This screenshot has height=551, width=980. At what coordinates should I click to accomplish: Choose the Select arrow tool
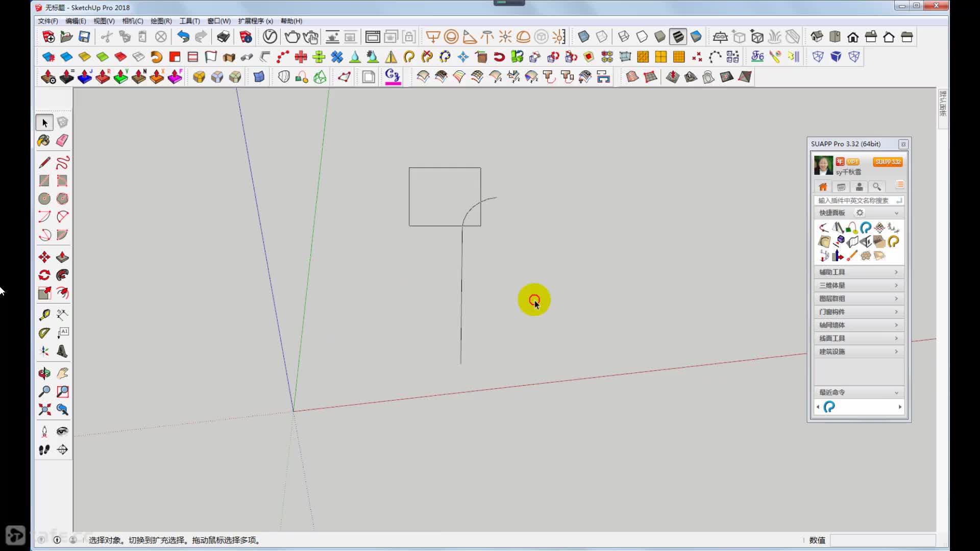(x=44, y=122)
